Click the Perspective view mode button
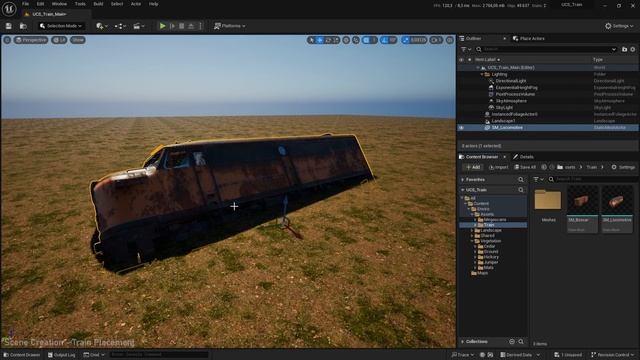 (x=31, y=40)
